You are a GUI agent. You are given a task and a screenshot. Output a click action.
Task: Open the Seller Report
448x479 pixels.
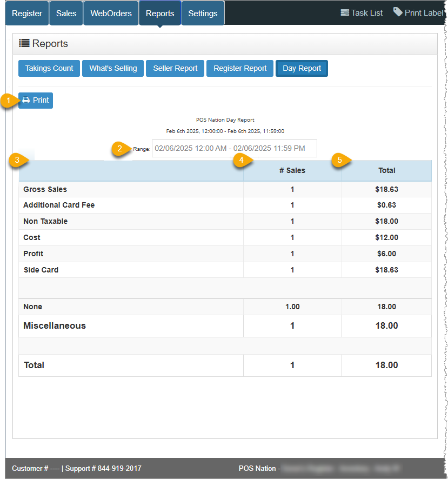pyautogui.click(x=175, y=68)
